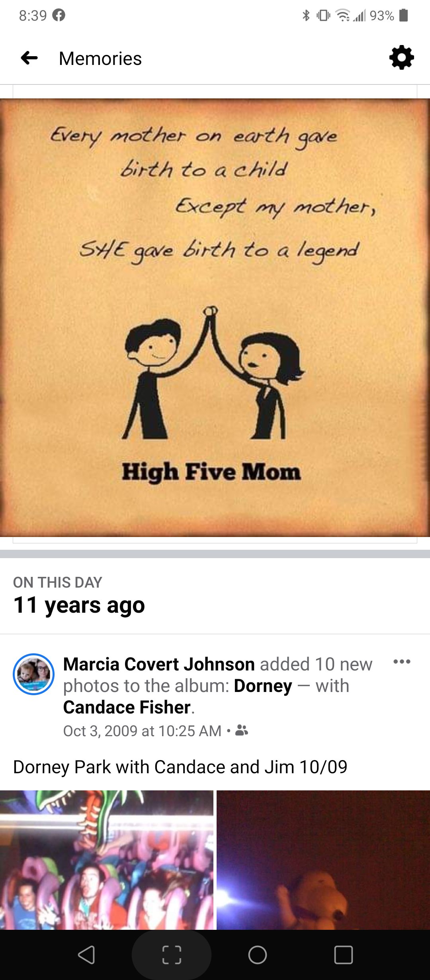Tap the friends audience privacy icon
430x980 pixels.
coord(242,730)
